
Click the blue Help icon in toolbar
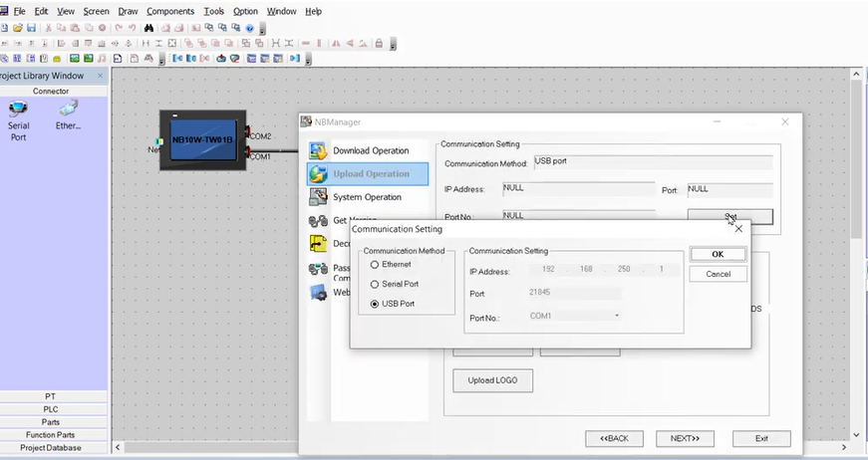point(249,28)
